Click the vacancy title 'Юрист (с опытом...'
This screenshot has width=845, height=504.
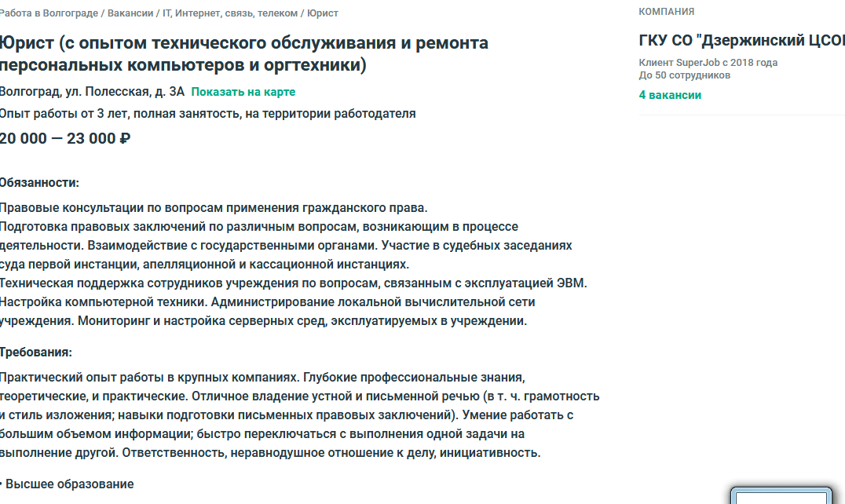coord(243,53)
